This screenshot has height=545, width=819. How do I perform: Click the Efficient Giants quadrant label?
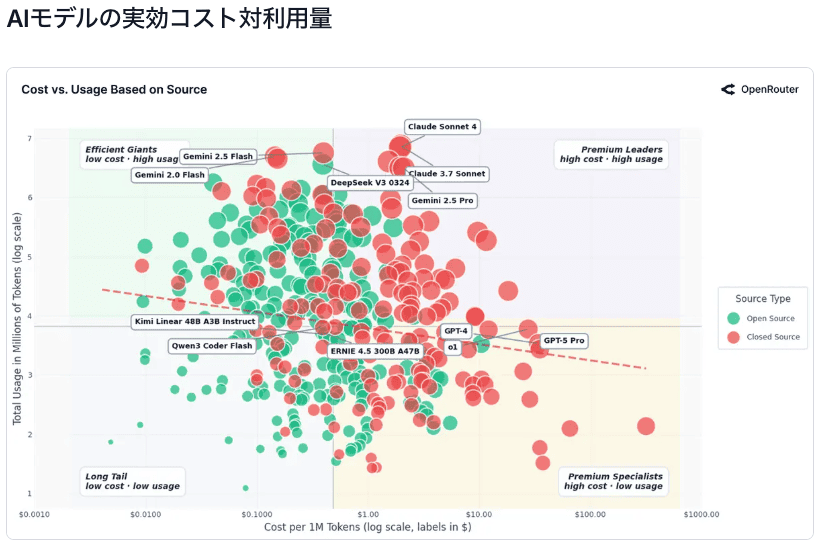[x=121, y=154]
